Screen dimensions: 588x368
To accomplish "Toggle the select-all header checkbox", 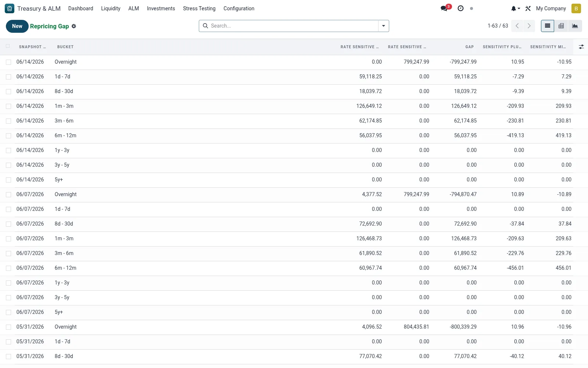I will (8, 46).
